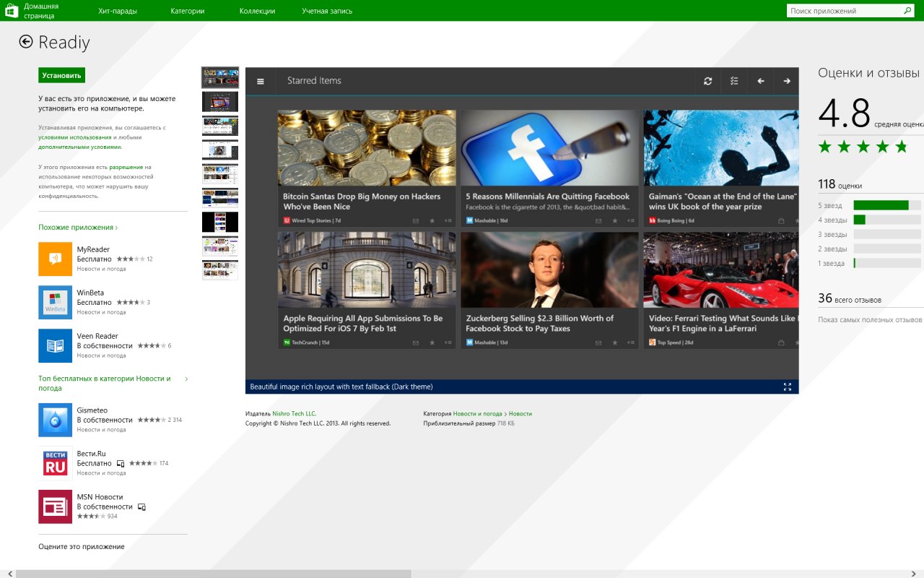Open the Новости и погода category link
This screenshot has height=578, width=924.
coord(477,414)
